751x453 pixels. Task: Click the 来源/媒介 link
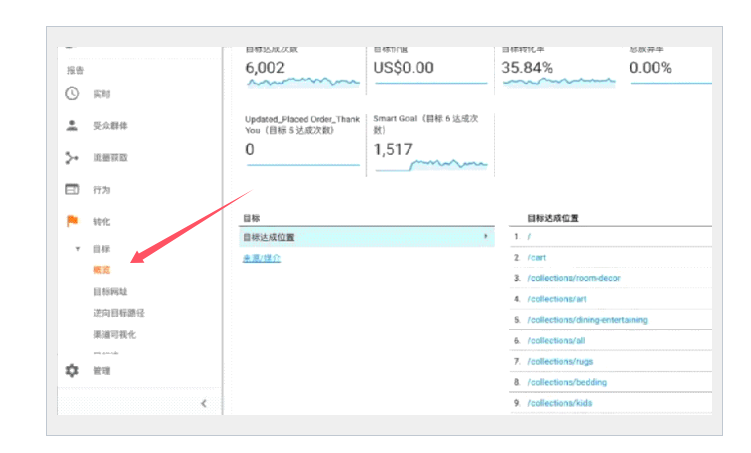pos(262,258)
